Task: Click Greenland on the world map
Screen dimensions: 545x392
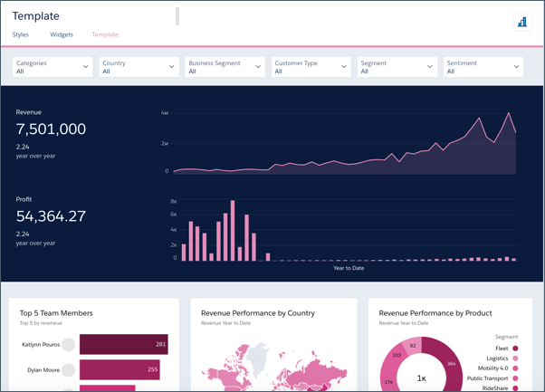Action: coord(259,358)
